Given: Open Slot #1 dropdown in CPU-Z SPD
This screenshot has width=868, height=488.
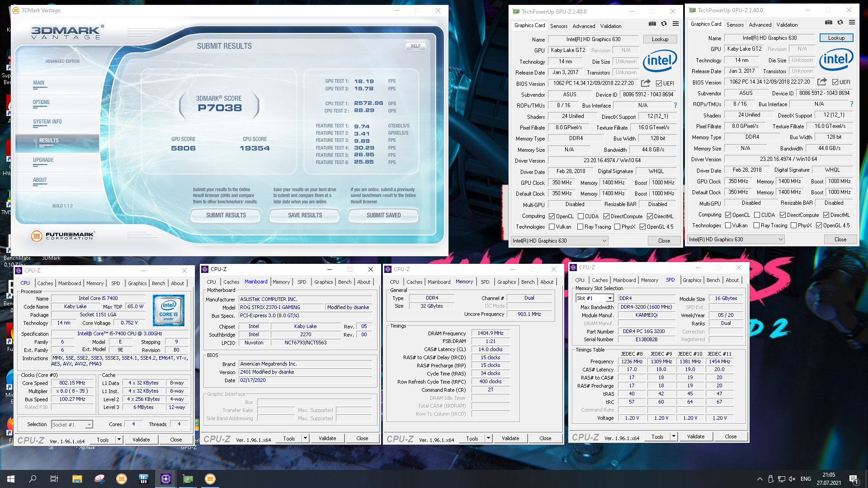Looking at the screenshot, I should pyautogui.click(x=594, y=298).
